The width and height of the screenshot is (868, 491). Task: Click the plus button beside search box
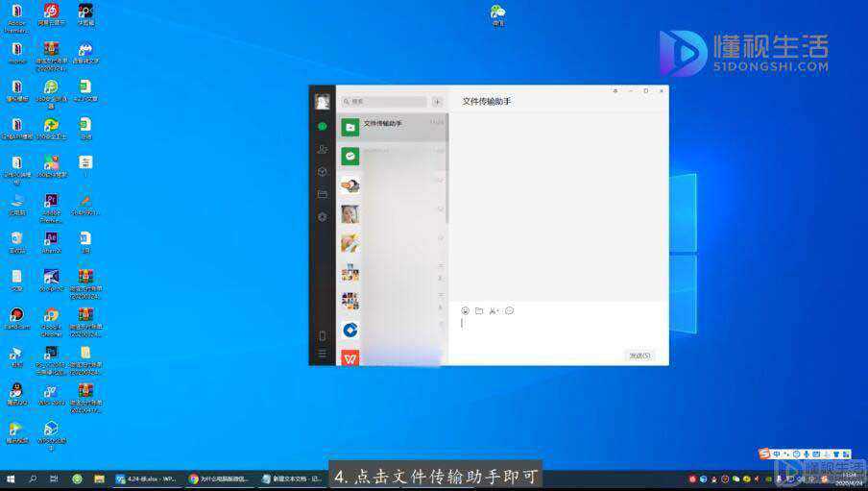[x=437, y=102]
